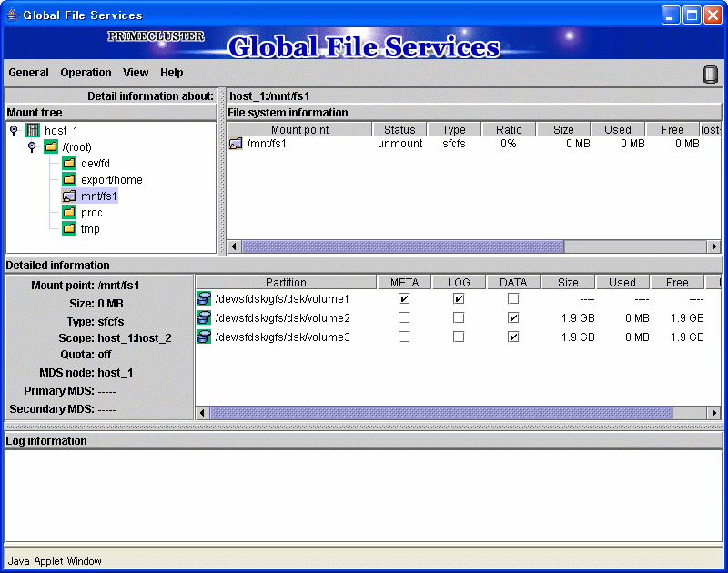Click the Used column header in file system table
The image size is (728, 573).
coord(618,129)
